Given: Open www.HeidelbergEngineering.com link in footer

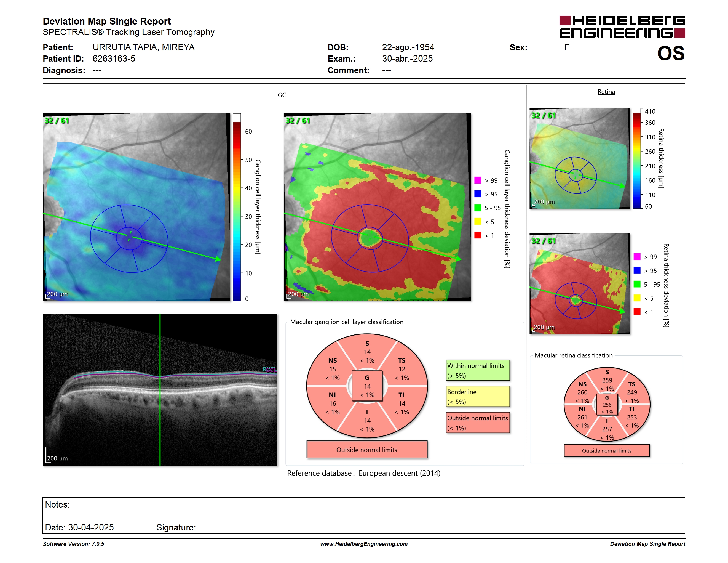Looking at the screenshot, I should (x=364, y=544).
